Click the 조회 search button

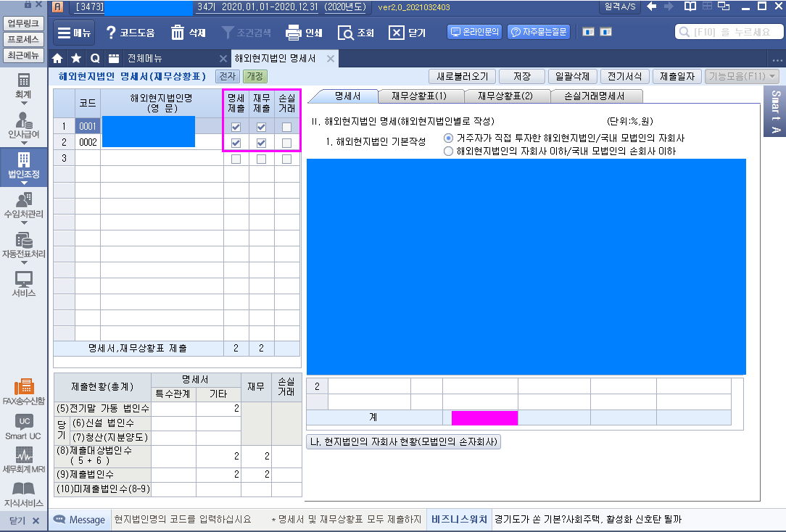coord(356,33)
